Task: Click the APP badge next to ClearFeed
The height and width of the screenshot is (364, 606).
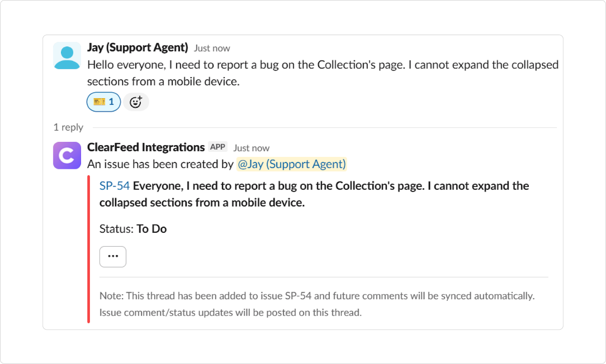Action: (218, 147)
